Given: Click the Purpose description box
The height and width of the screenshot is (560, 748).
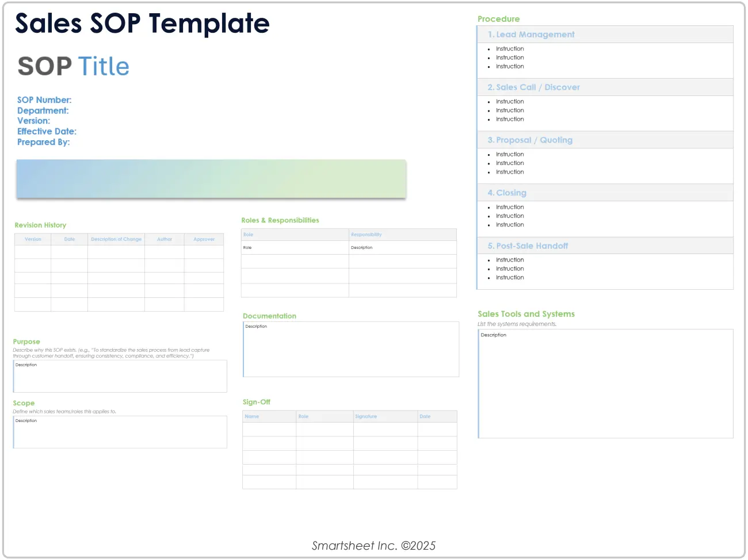Looking at the screenshot, I should pos(120,376).
